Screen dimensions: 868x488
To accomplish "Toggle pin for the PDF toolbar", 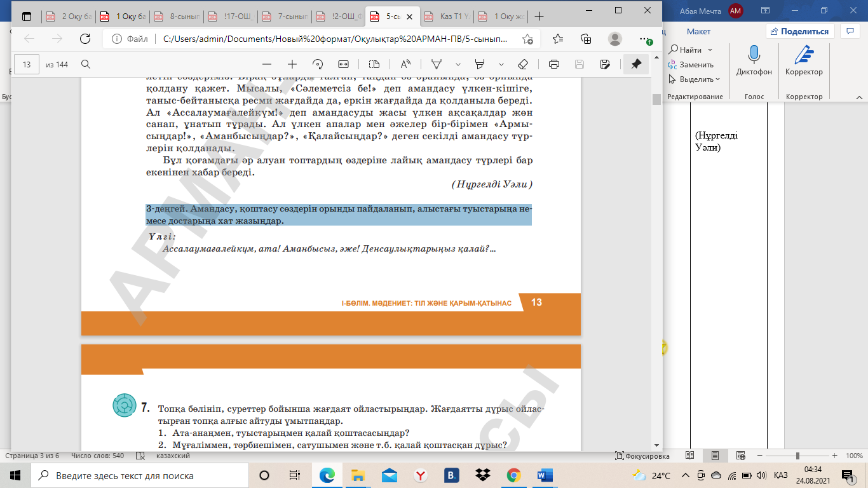I will coord(635,64).
